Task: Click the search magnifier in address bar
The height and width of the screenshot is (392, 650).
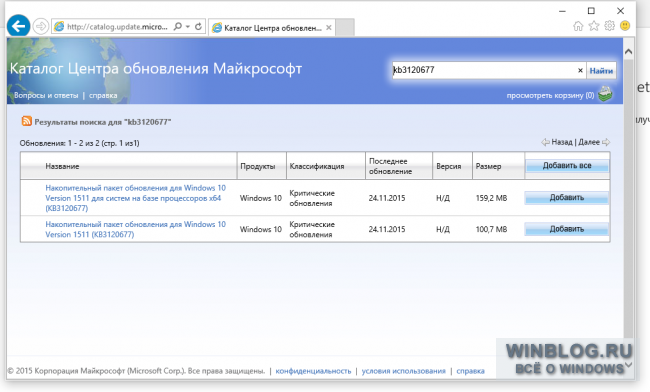Action: coord(178,27)
